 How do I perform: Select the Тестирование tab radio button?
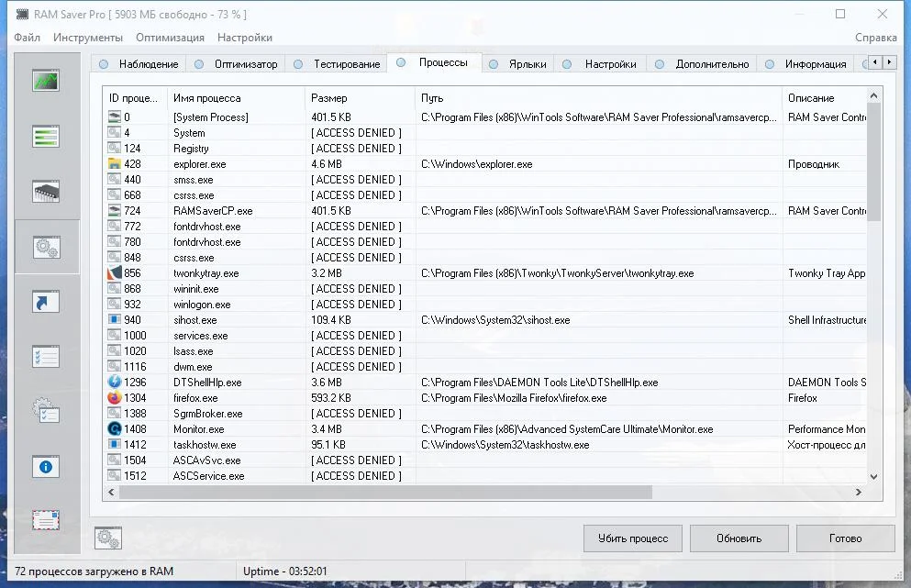point(298,64)
